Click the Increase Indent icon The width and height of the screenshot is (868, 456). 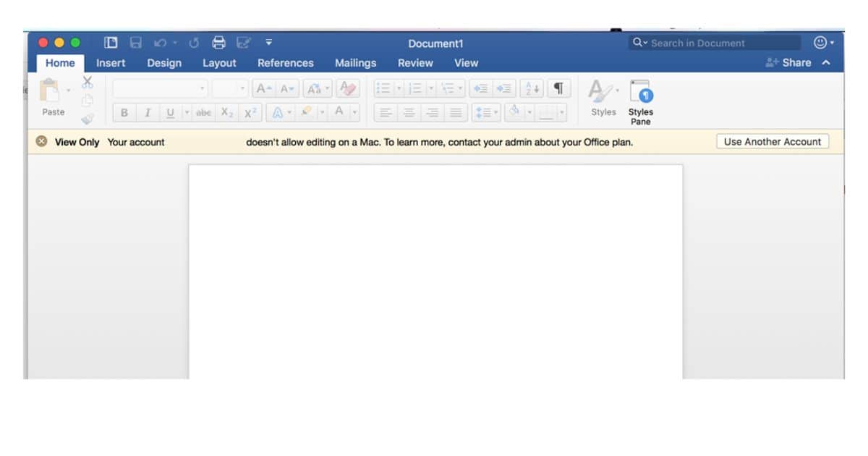click(503, 89)
